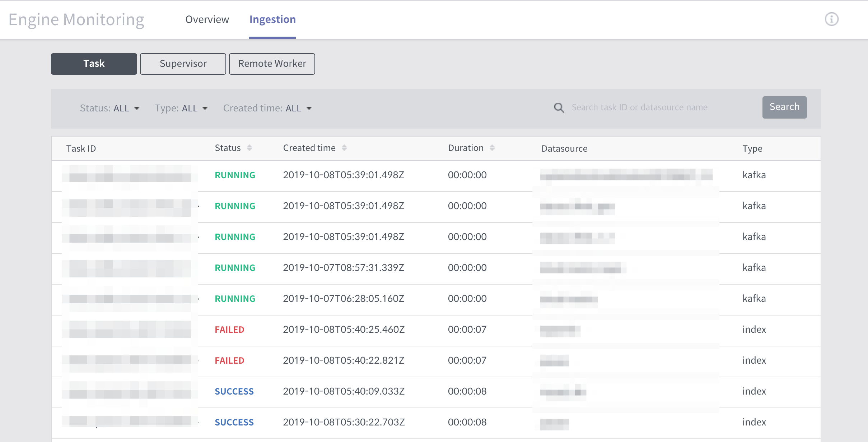Sort by Status column arrows
Screen dimensions: 868x442
point(249,148)
